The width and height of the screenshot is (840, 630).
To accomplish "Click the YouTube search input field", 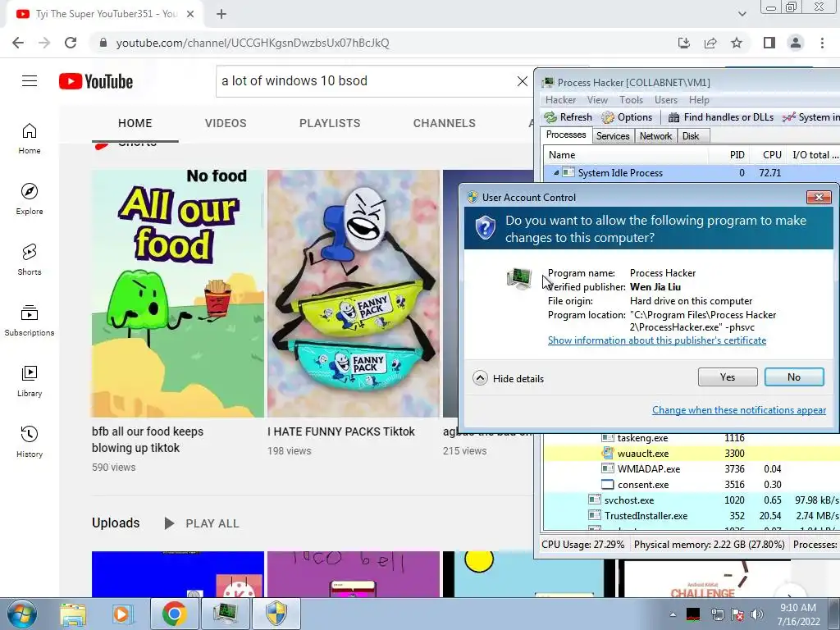I will click(x=364, y=81).
